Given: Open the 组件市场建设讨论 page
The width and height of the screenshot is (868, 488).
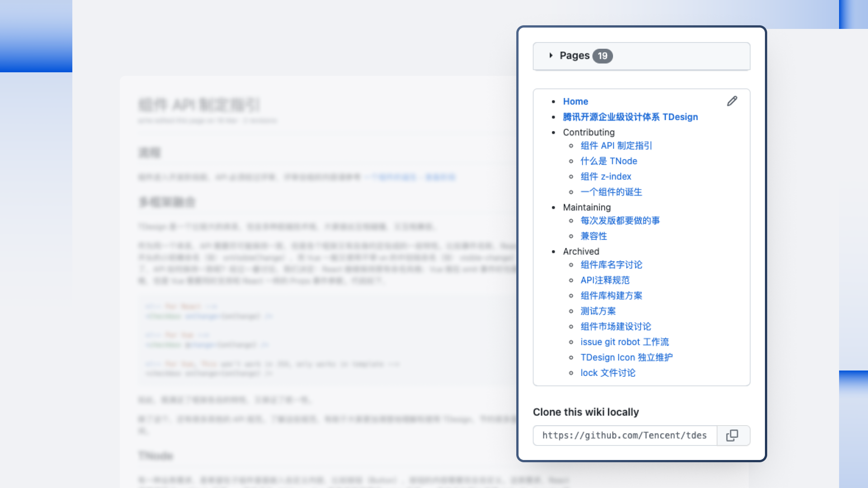Looking at the screenshot, I should (x=616, y=326).
